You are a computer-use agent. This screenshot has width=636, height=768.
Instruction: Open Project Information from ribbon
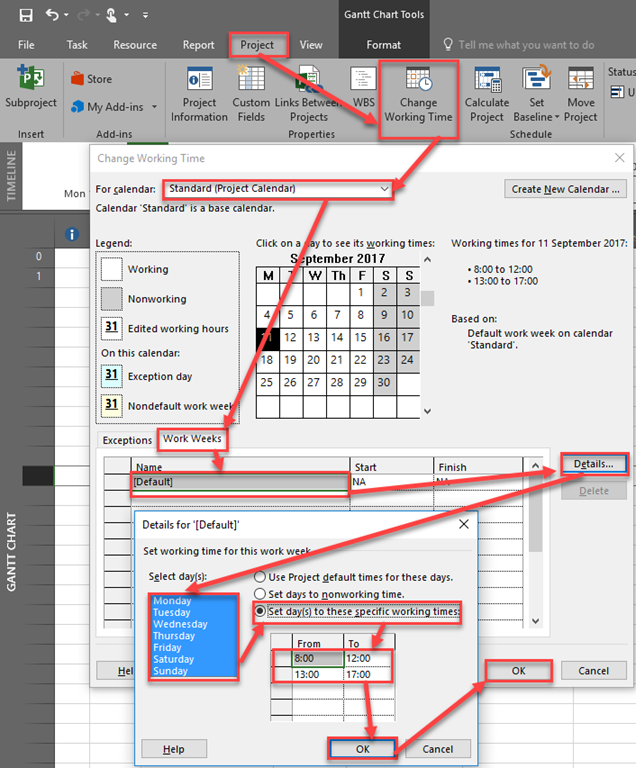tap(199, 81)
